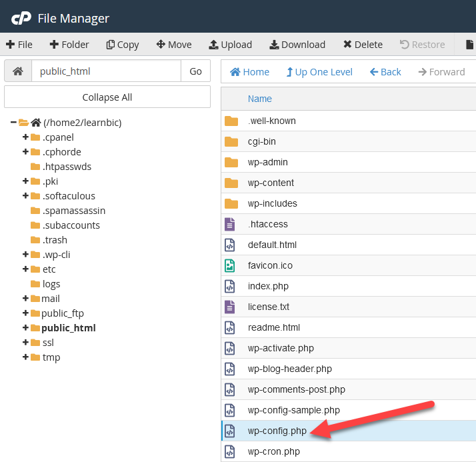Expand the mail folder

tap(25, 299)
